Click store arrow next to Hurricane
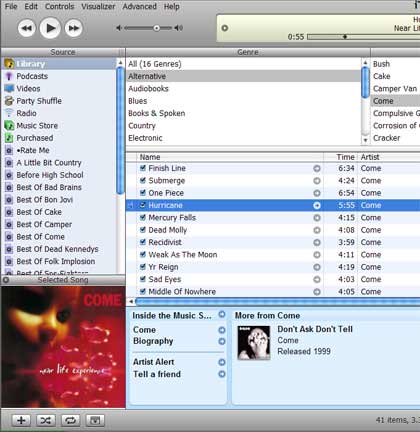Image resolution: width=420 pixels, height=432 pixels. coord(317,205)
